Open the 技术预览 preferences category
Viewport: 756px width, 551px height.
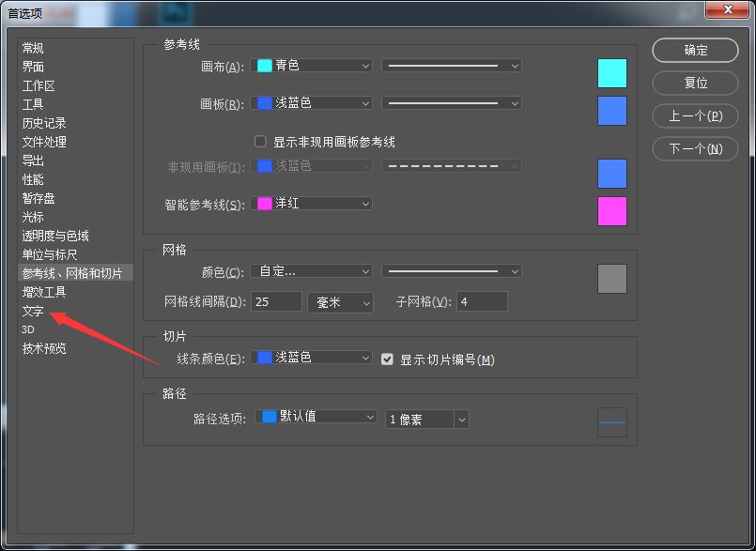[x=44, y=348]
